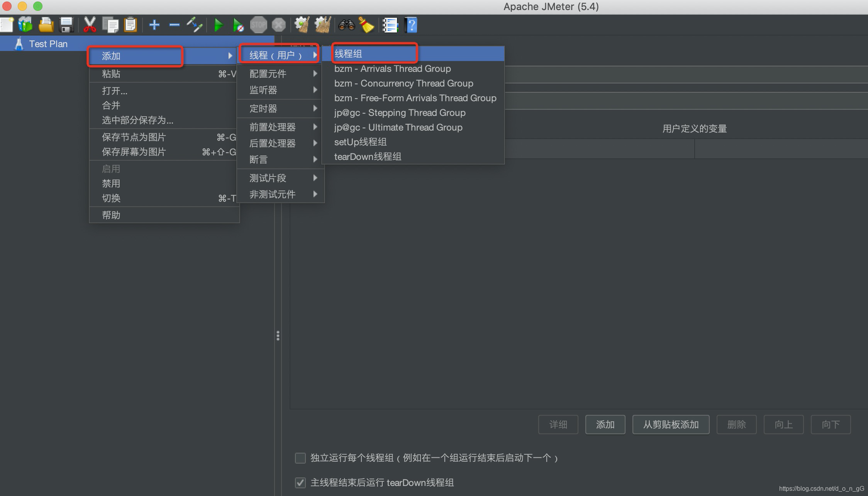Image resolution: width=868 pixels, height=496 pixels.
Task: Click the Clear All double broom icon
Action: [x=322, y=25]
